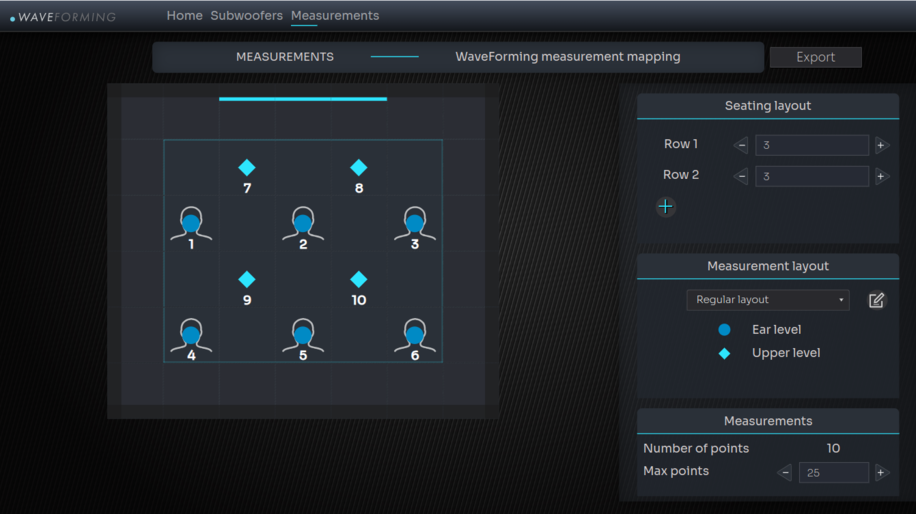Go to the Home tab
The height and width of the screenshot is (514, 916).
(x=184, y=16)
